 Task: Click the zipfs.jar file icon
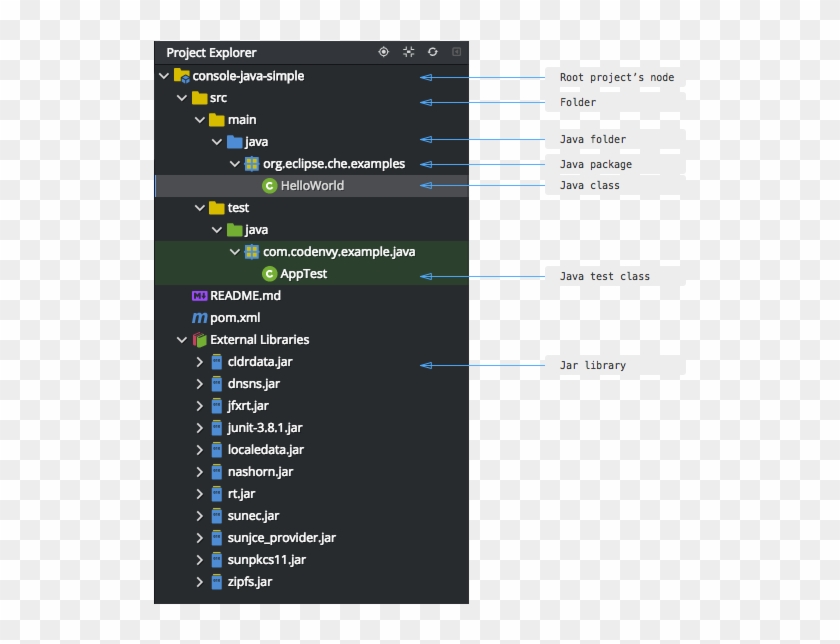pyautogui.click(x=216, y=582)
